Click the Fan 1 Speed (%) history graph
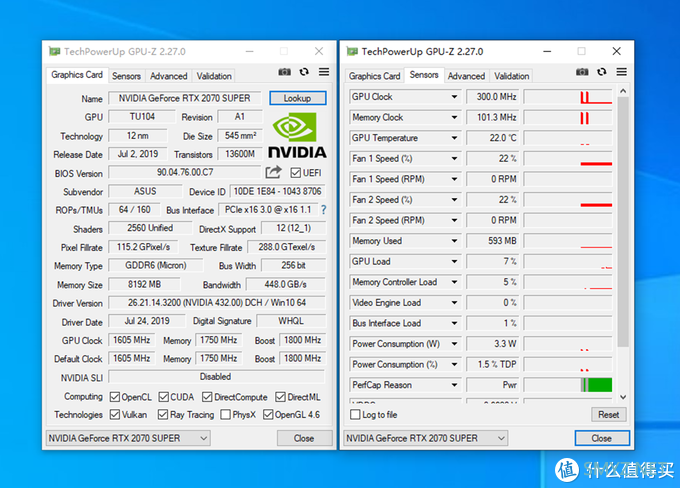 tap(568, 158)
